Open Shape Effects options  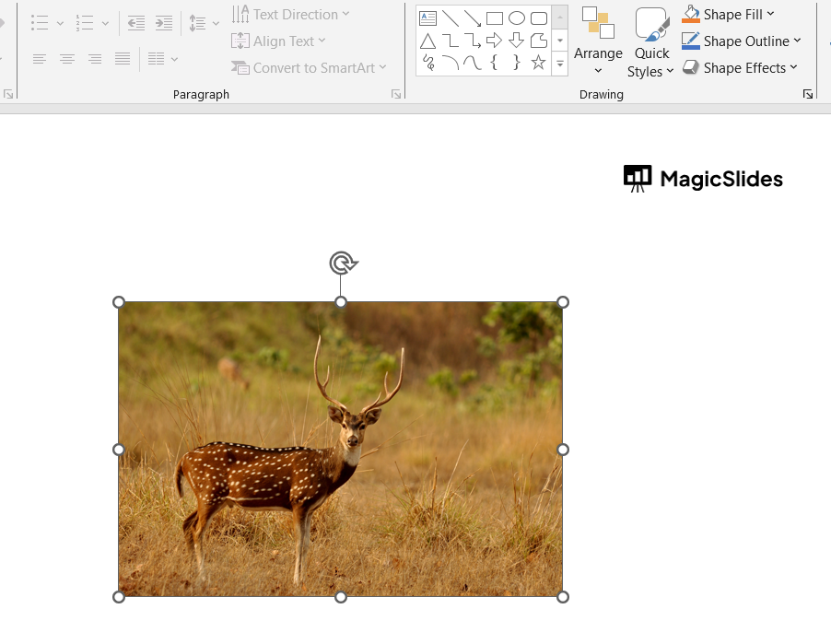click(793, 68)
